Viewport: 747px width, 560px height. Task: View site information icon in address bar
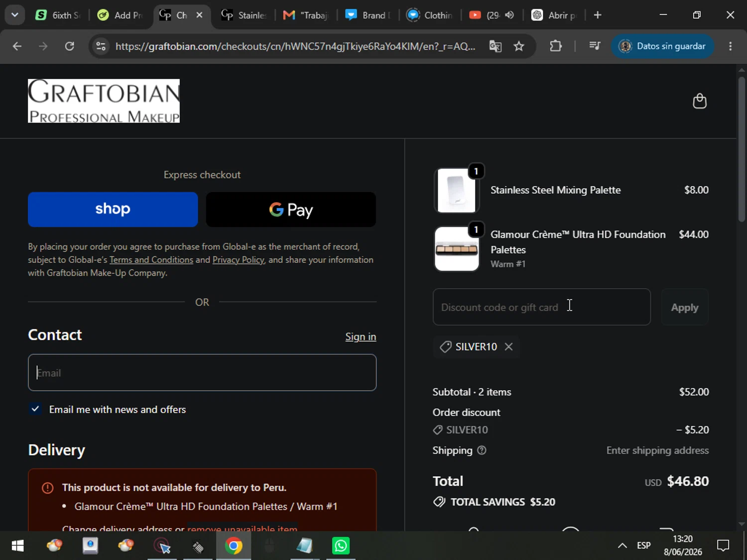tap(101, 46)
